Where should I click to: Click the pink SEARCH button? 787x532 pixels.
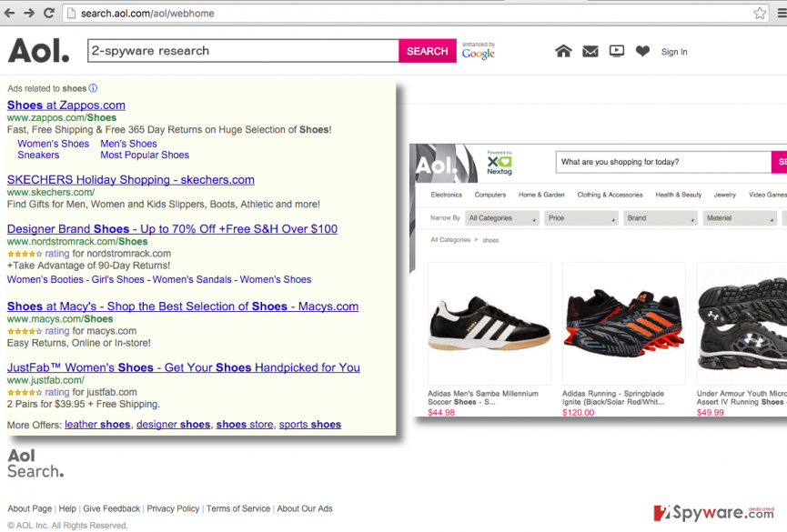(x=427, y=51)
